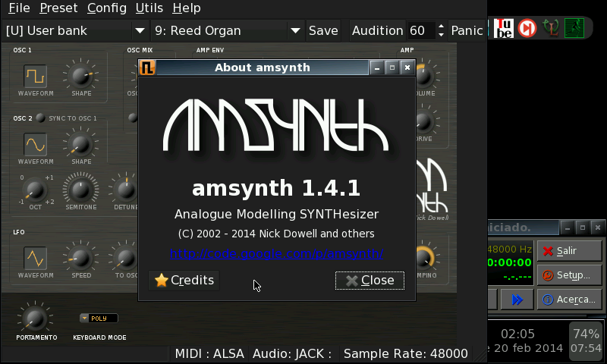Click the amsynth icon in About title bar
This screenshot has width=607, height=364.
click(x=147, y=67)
